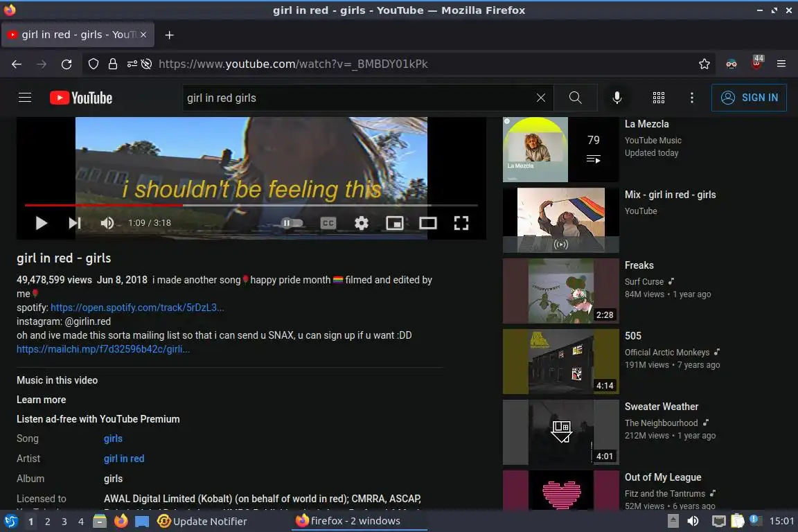
Task: Click the 'Surf Curse' channel name
Action: tap(644, 281)
